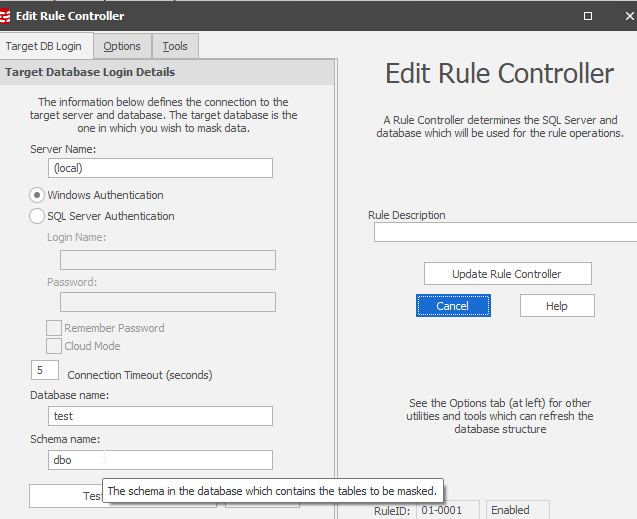
Task: Click the Rule Description text field
Action: click(x=505, y=233)
